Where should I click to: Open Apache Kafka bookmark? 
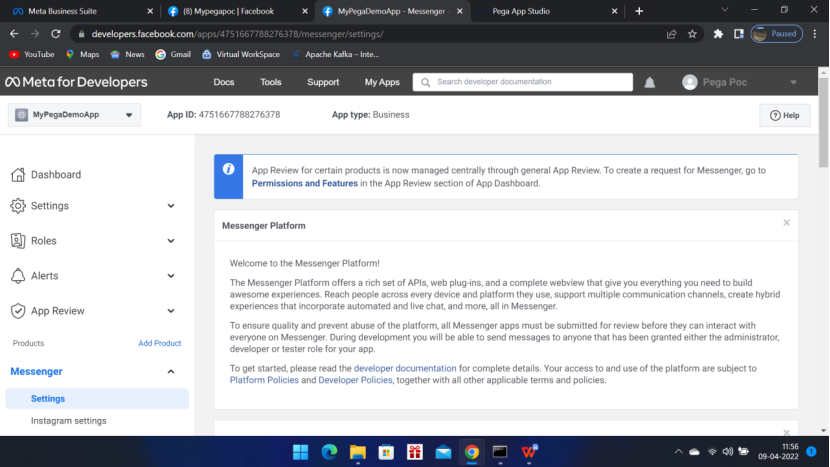coord(335,54)
